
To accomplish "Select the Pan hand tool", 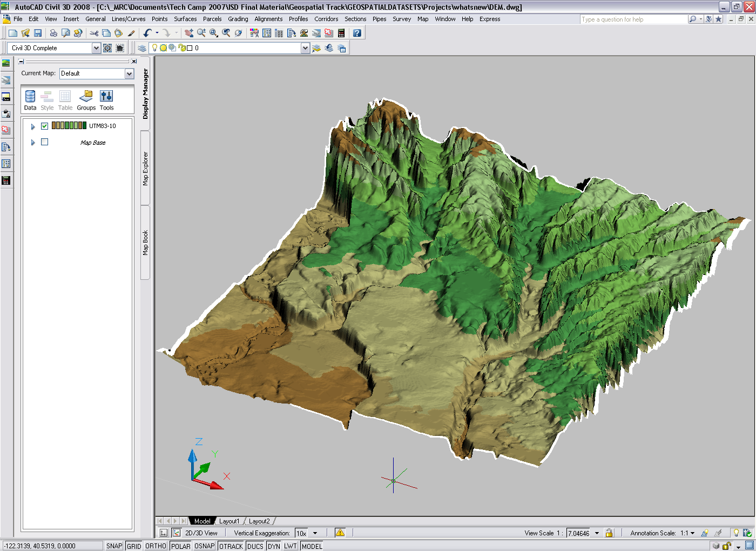I will 188,33.
